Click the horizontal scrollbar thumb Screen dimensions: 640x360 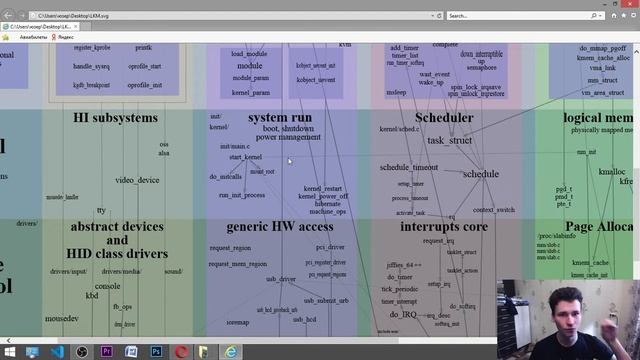point(228,340)
